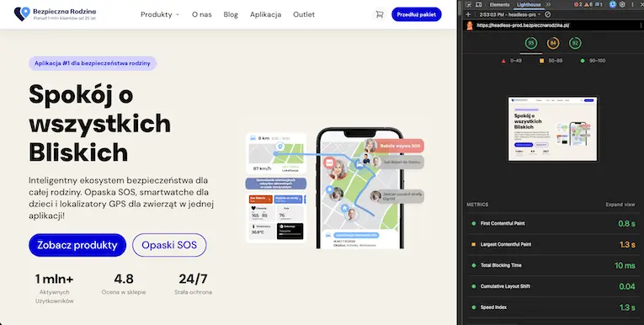Clear all Lighthouse reports icon

[547, 14]
